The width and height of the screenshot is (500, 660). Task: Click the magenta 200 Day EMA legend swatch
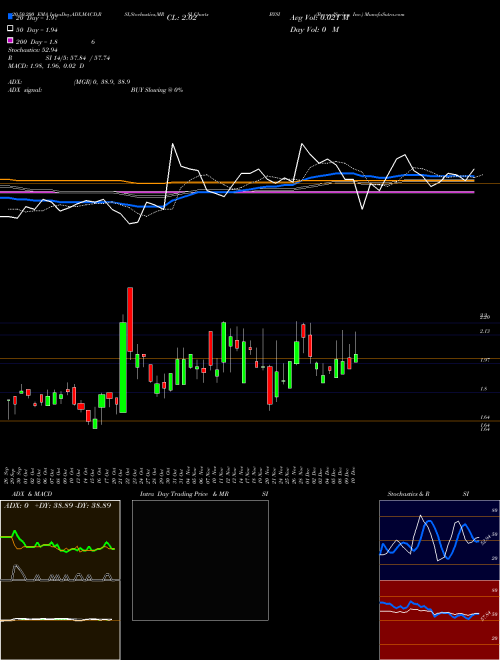[10, 40]
